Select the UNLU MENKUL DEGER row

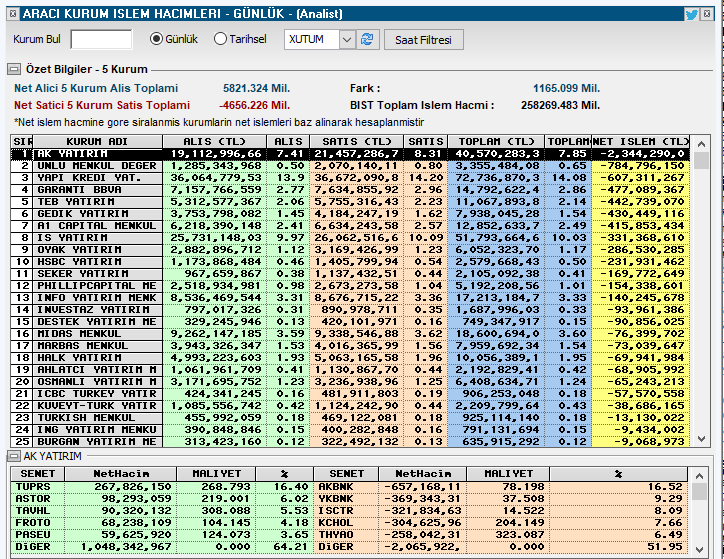(350, 166)
